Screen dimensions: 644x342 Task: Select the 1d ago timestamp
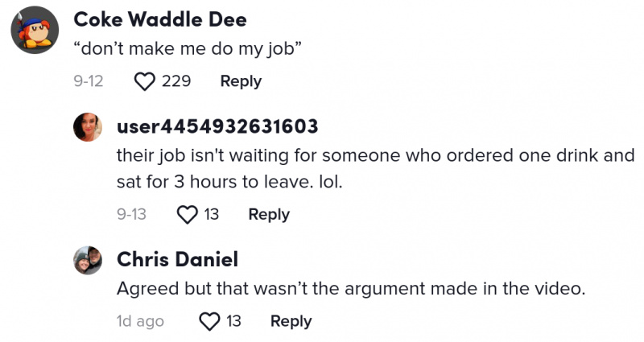pos(140,321)
